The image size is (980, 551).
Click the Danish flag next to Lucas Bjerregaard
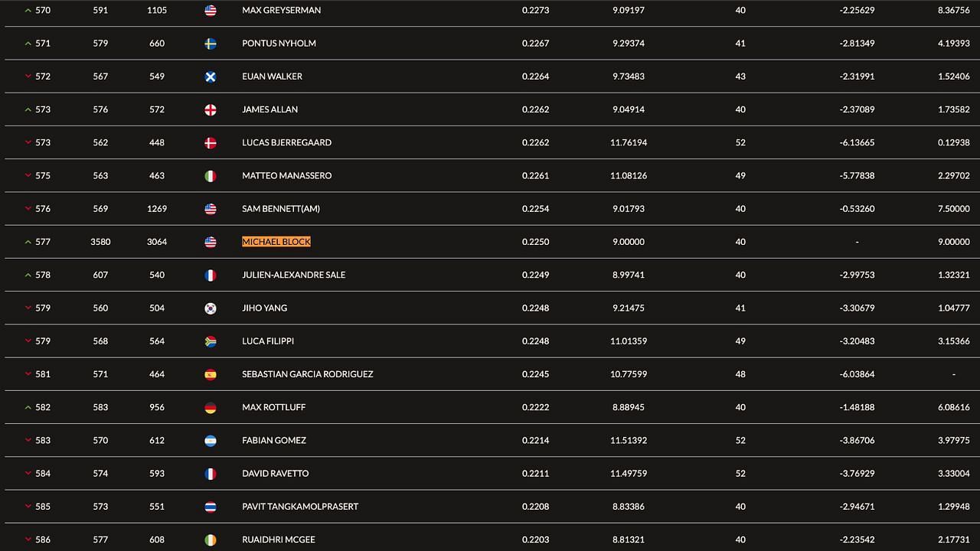point(211,142)
